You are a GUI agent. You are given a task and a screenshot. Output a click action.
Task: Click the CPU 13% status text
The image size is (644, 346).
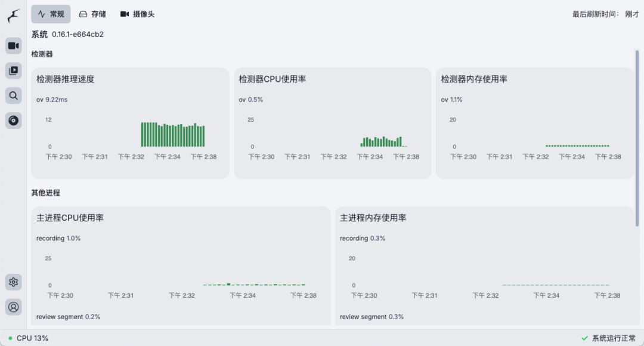coord(32,338)
